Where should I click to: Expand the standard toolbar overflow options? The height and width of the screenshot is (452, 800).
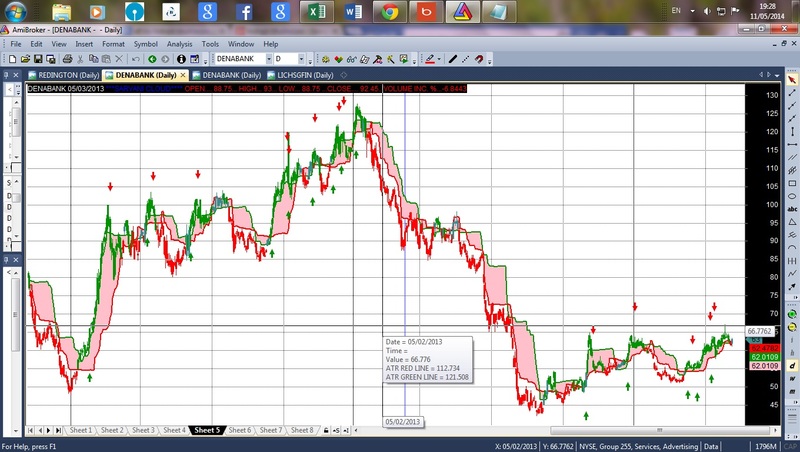(x=206, y=61)
